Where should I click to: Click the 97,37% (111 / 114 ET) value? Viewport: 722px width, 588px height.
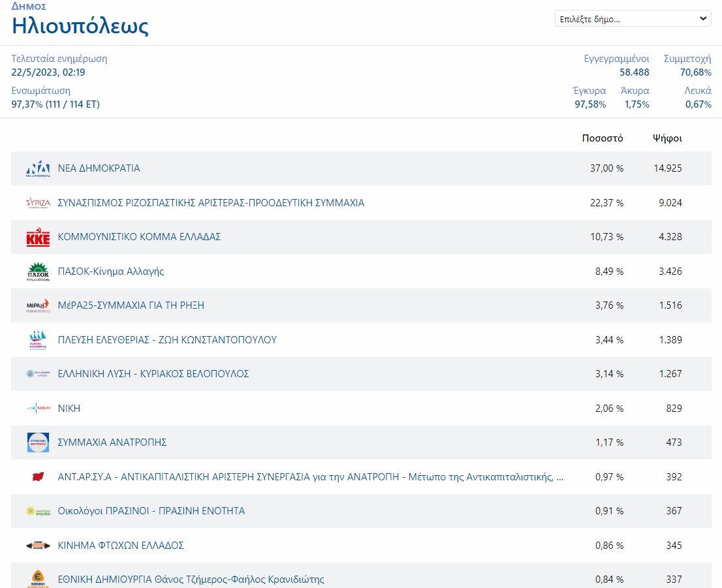55,104
